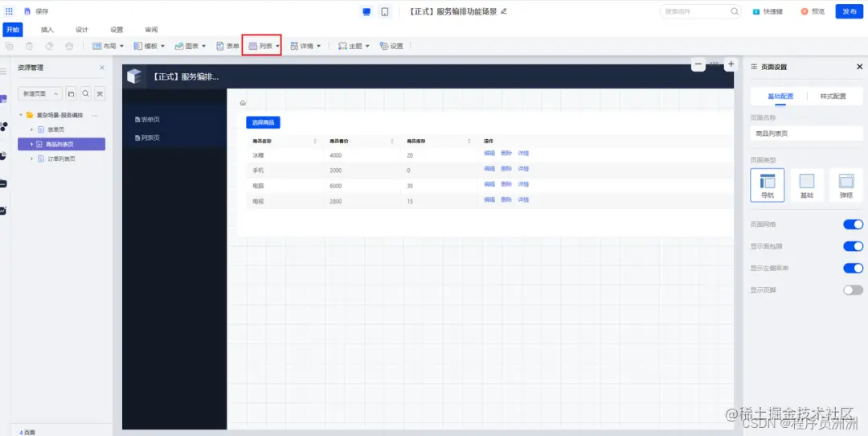Open the more options dots beside 复杂场景-服务编排
The height and width of the screenshot is (436, 868).
tap(95, 115)
